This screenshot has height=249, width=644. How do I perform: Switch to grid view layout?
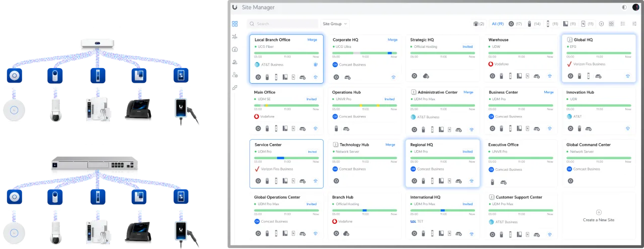611,24
